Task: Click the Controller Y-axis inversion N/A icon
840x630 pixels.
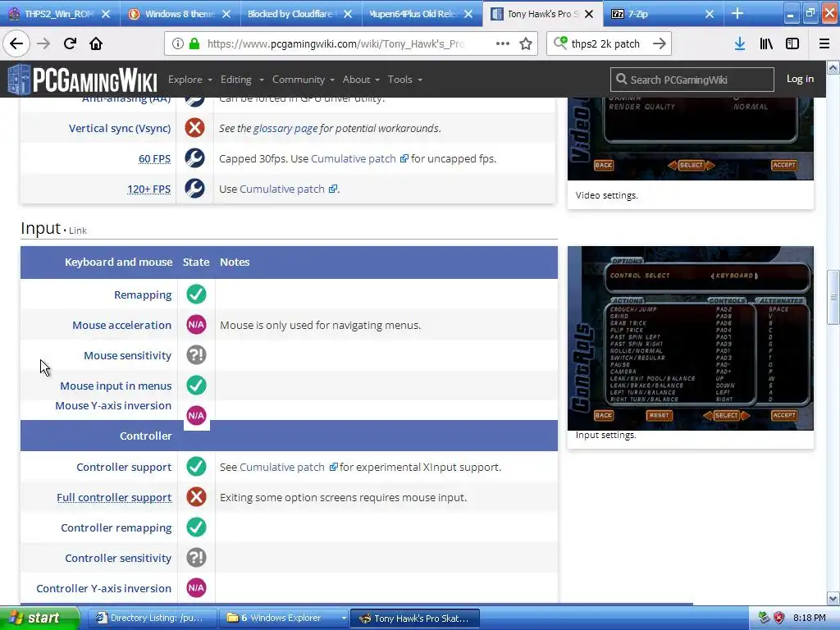Action: (x=196, y=587)
